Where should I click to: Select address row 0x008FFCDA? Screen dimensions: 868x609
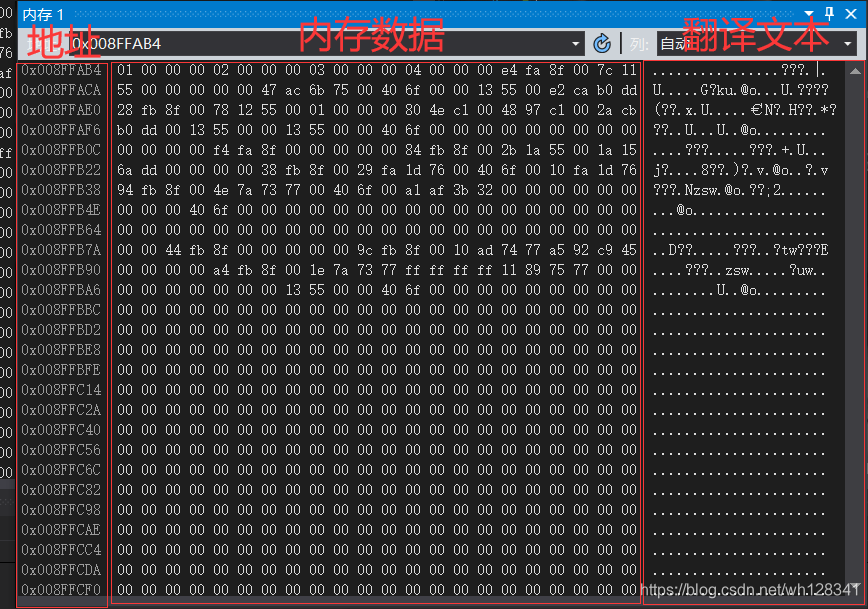61,570
